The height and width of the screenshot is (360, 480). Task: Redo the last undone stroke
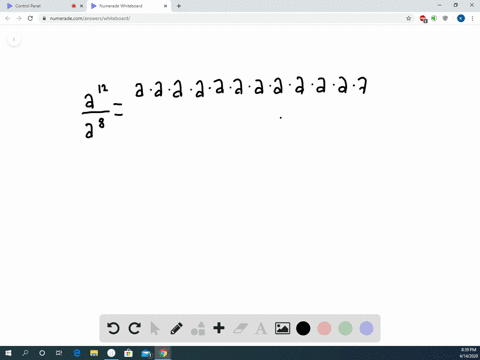click(x=134, y=328)
